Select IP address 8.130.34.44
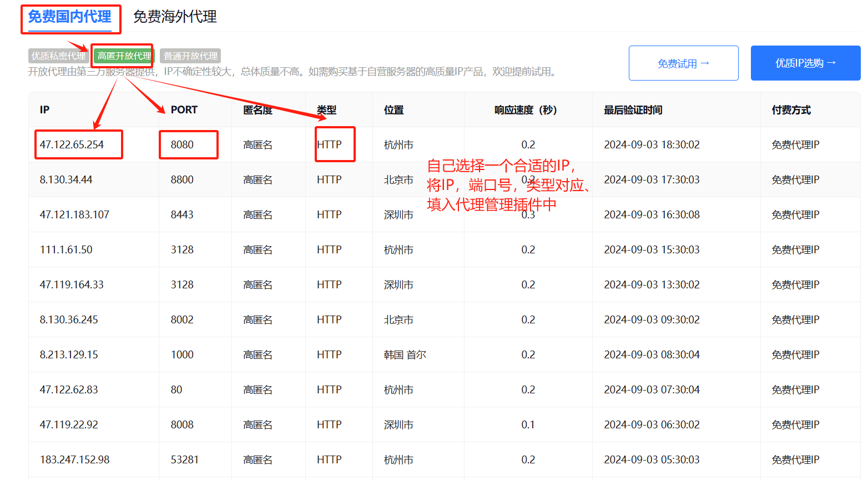Image resolution: width=868 pixels, height=480 pixels. tap(66, 180)
